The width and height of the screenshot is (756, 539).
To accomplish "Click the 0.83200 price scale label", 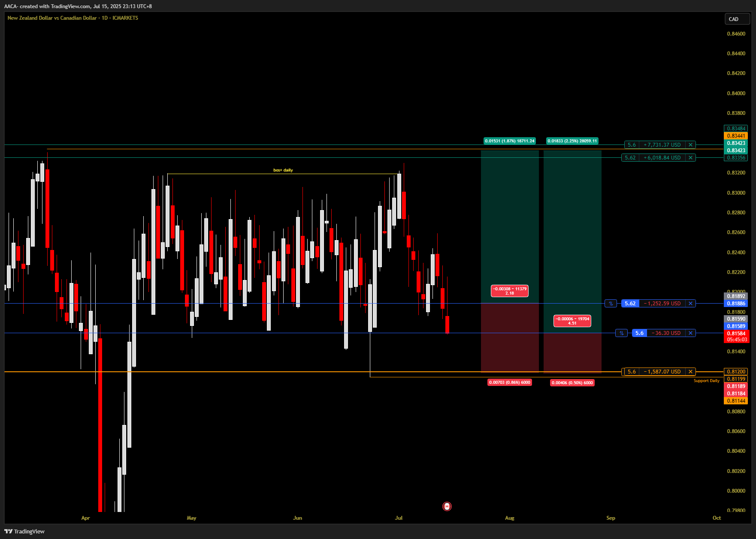I will (x=736, y=173).
